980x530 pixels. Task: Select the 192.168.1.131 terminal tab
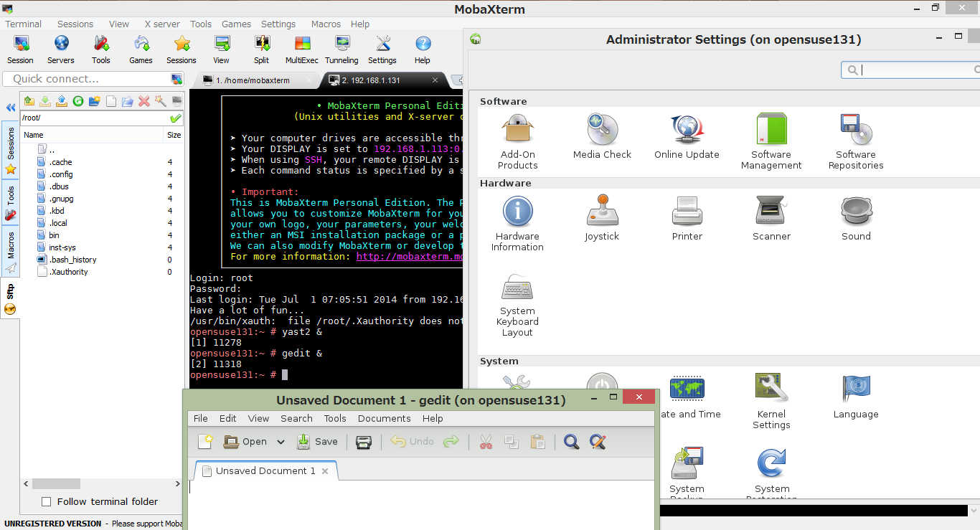coord(384,80)
